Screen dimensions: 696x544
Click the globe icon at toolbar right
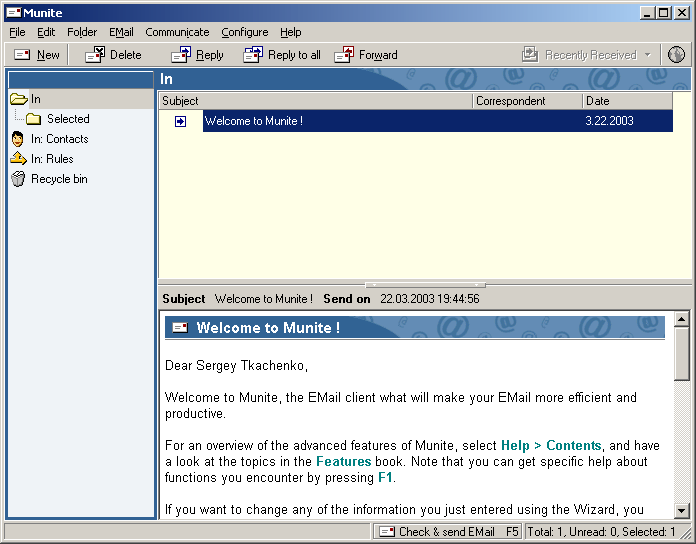(677, 55)
